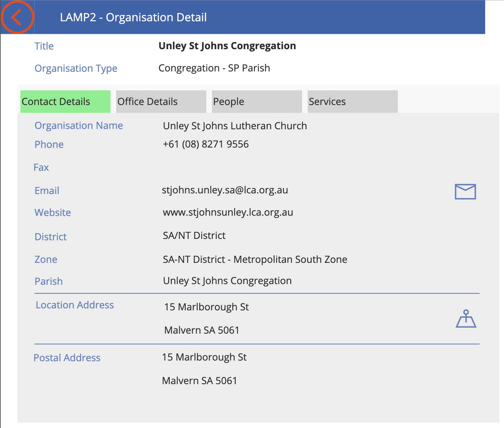Screen dimensions: 504x428
Task: Click the Congregation - SP Parish type value
Action: 214,68
